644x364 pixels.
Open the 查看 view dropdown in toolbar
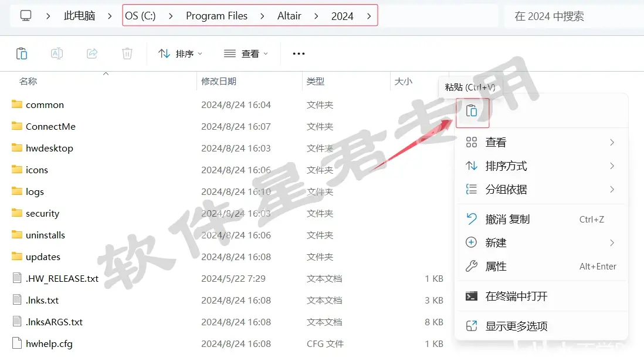(246, 53)
